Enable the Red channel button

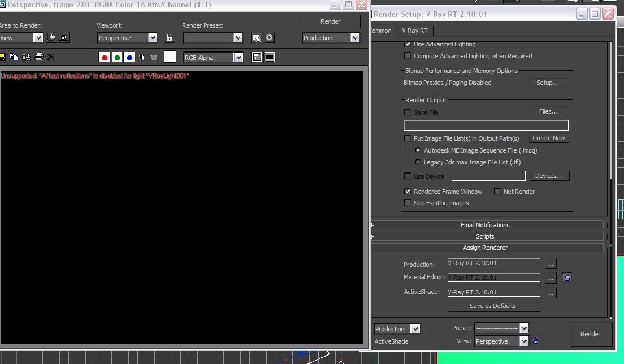(x=105, y=58)
